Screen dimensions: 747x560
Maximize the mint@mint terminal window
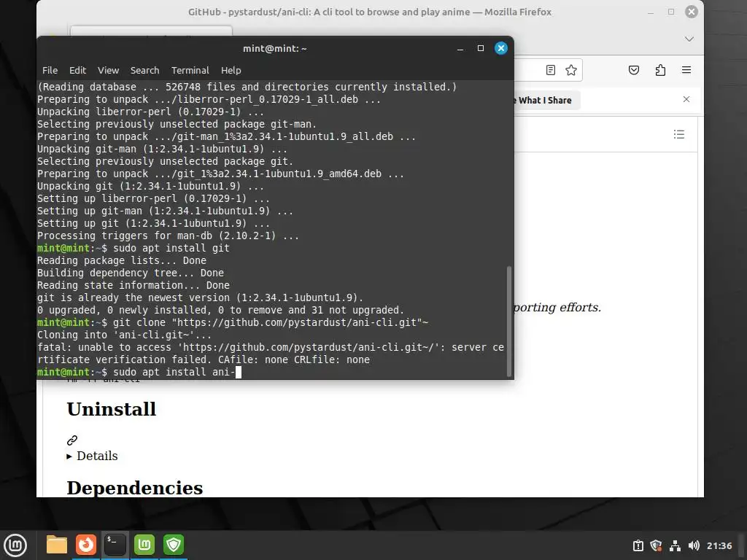480,48
